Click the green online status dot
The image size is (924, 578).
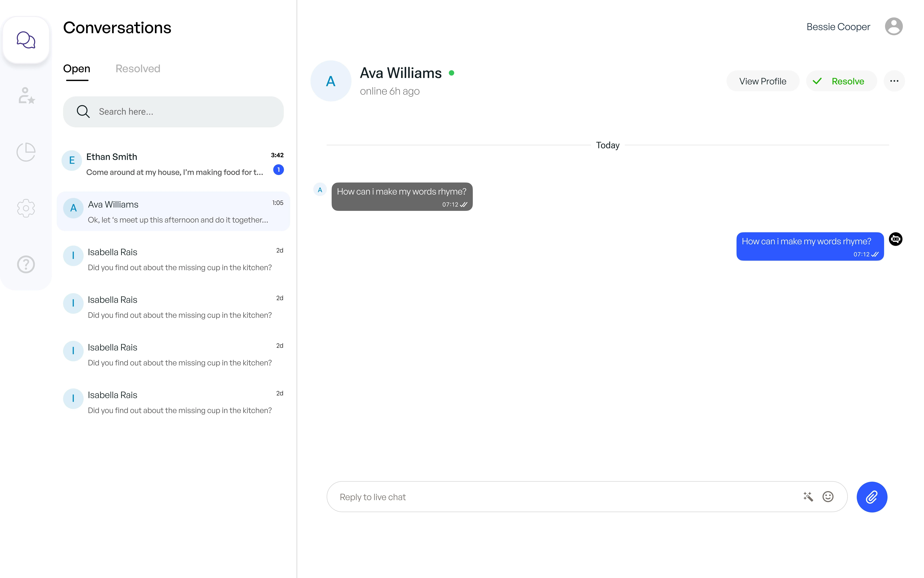[451, 73]
